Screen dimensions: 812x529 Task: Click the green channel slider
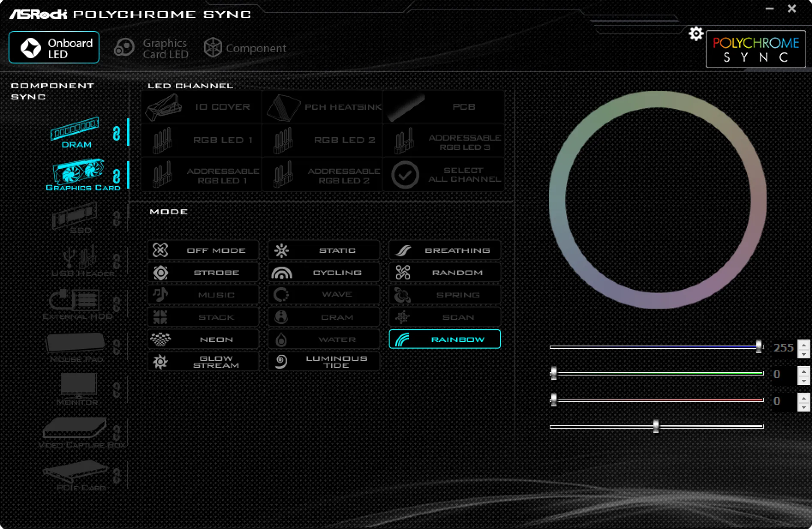(656, 373)
